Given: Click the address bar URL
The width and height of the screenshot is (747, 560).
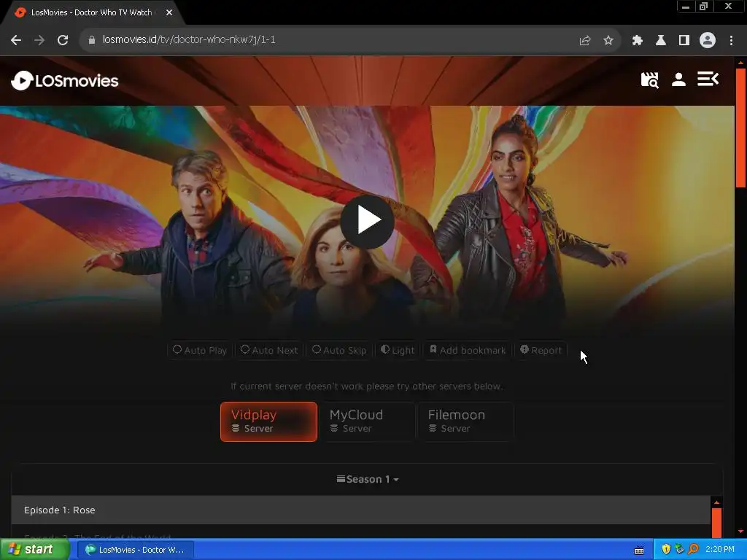Looking at the screenshot, I should pyautogui.click(x=189, y=39).
